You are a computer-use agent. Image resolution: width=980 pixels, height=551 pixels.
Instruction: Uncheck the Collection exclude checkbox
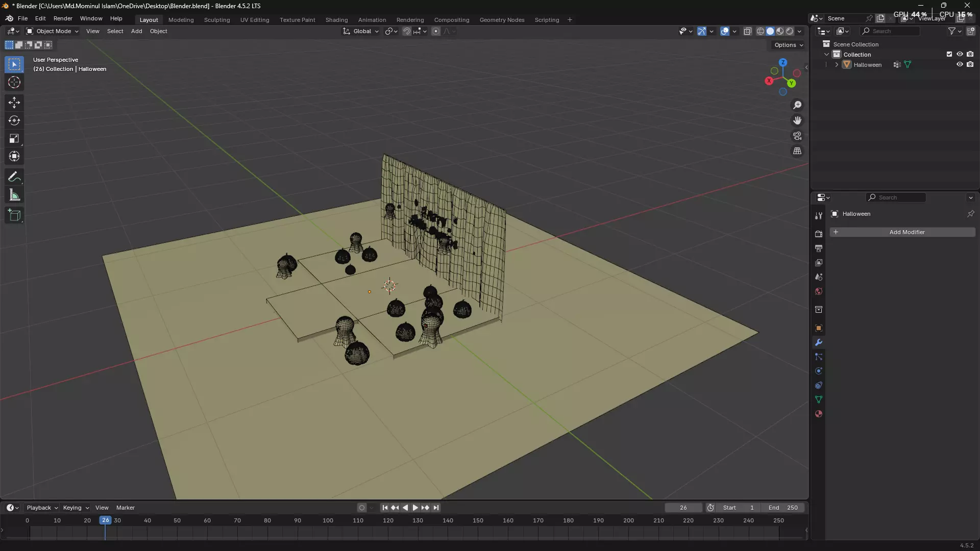(949, 54)
